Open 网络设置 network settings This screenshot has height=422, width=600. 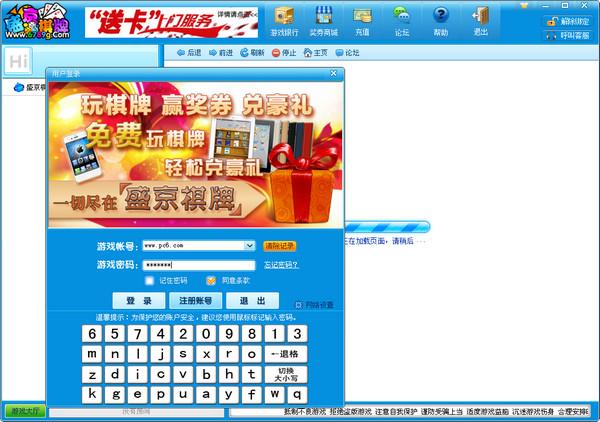[314, 305]
